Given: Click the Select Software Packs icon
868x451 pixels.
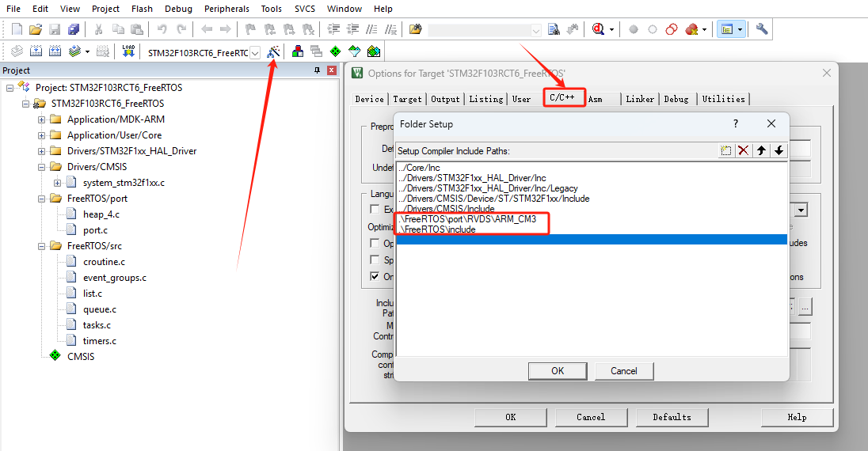Looking at the screenshot, I should click(x=354, y=51).
